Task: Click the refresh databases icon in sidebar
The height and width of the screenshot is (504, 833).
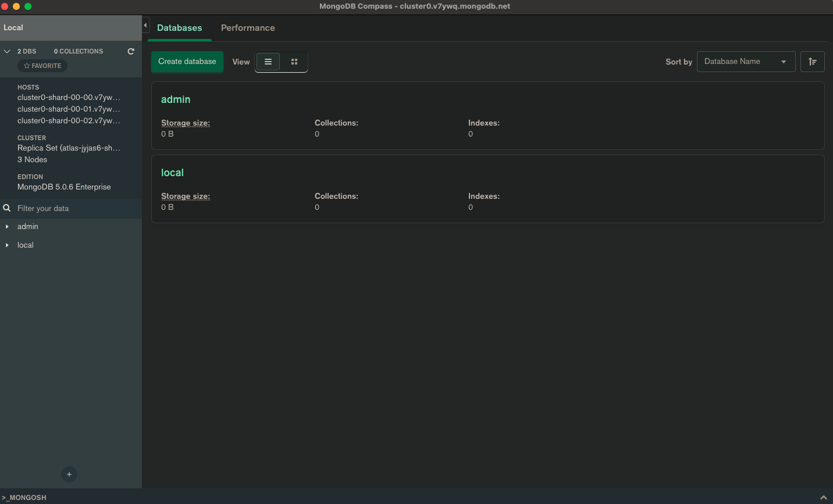Action: (x=131, y=51)
